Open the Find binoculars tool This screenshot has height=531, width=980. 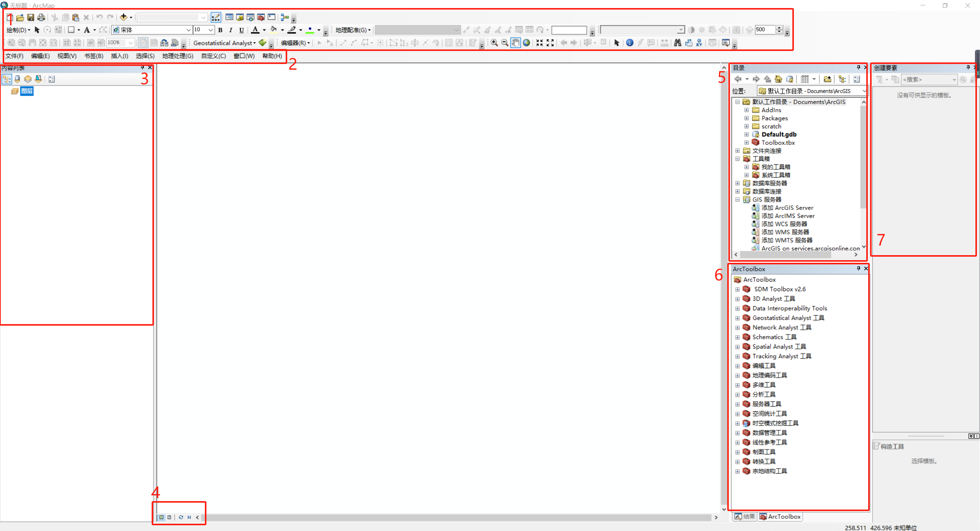pos(677,43)
